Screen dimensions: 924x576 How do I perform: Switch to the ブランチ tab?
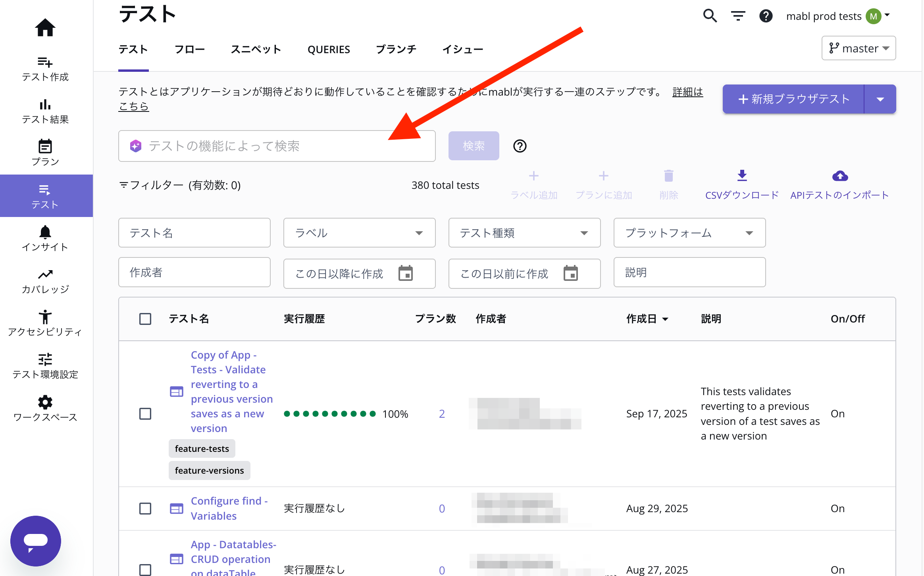(396, 50)
